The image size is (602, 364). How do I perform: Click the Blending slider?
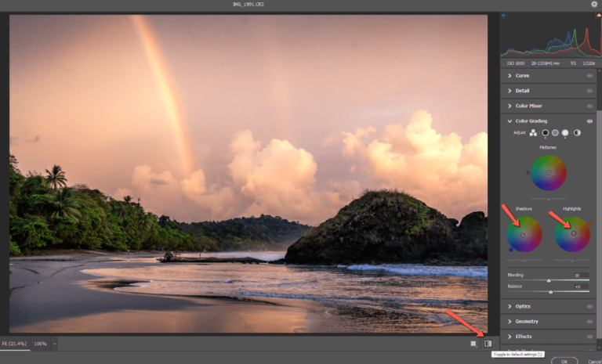pyautogui.click(x=548, y=281)
